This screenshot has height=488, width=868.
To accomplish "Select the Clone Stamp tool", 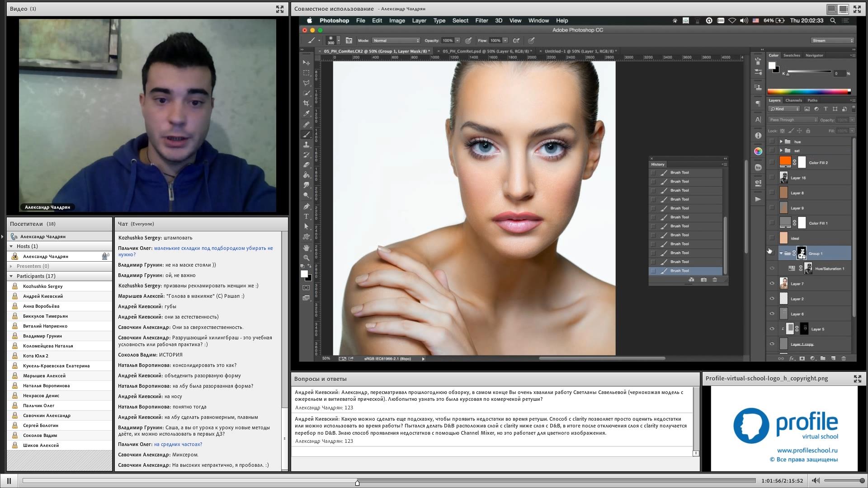I will pyautogui.click(x=306, y=145).
